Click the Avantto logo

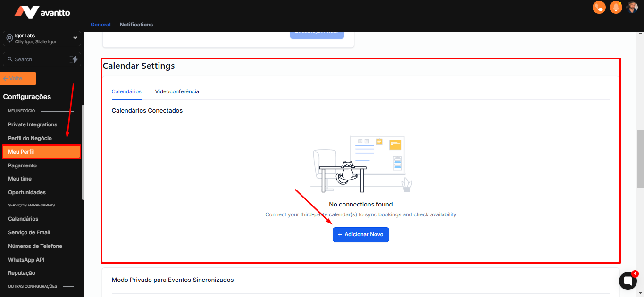42,12
